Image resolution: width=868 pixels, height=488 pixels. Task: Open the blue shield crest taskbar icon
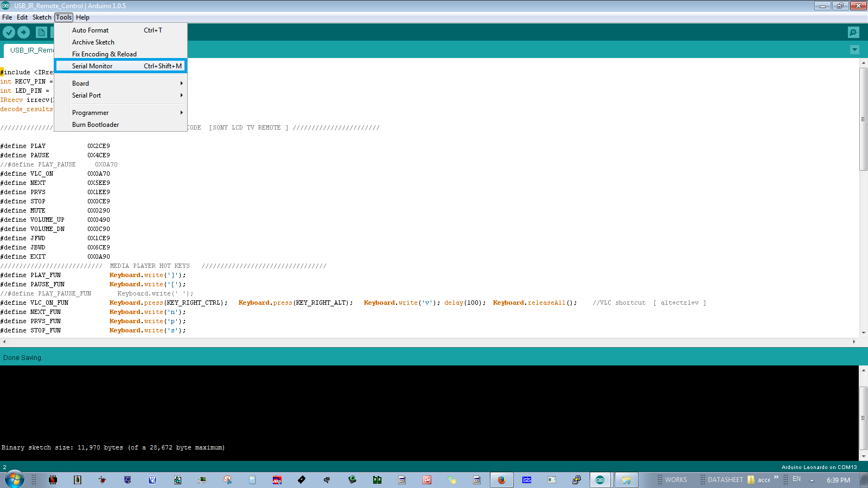tap(127, 480)
